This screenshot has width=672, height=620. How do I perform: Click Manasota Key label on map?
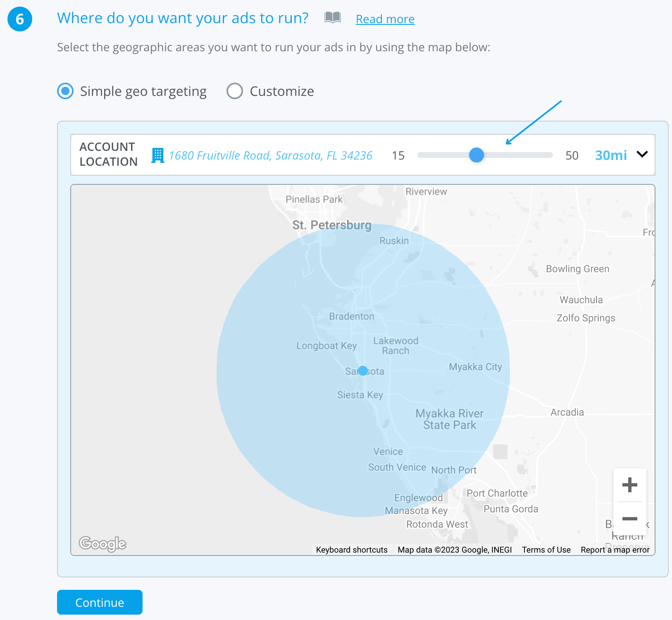[416, 510]
